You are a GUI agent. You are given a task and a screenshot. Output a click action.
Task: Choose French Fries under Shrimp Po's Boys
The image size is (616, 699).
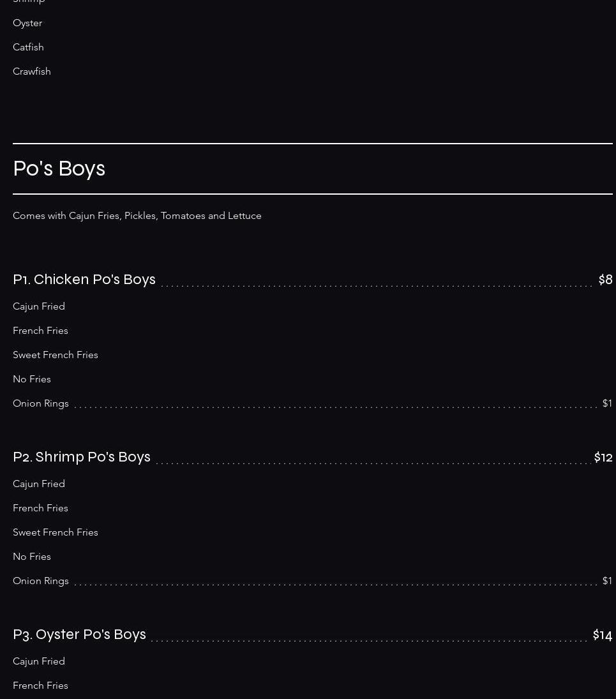pos(40,508)
